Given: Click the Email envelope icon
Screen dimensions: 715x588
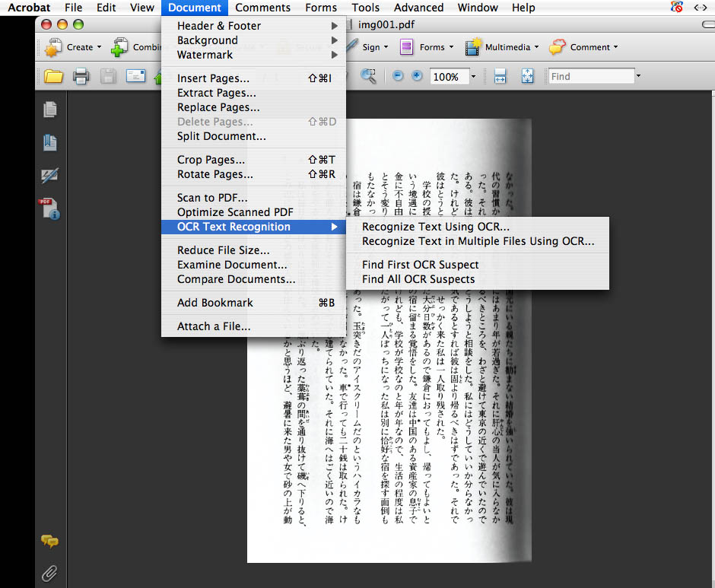Looking at the screenshot, I should (136, 76).
